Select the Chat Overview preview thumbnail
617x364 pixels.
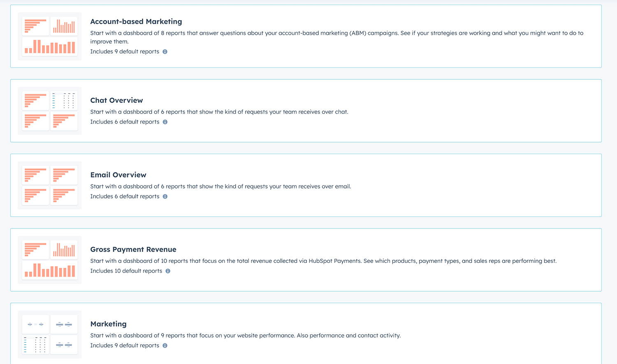click(50, 111)
